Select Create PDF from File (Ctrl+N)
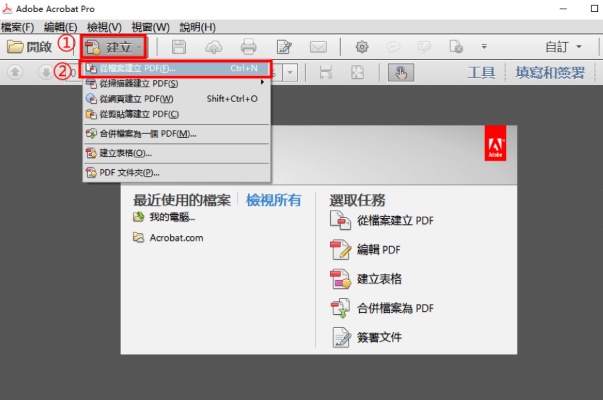603x400 pixels. (176, 68)
